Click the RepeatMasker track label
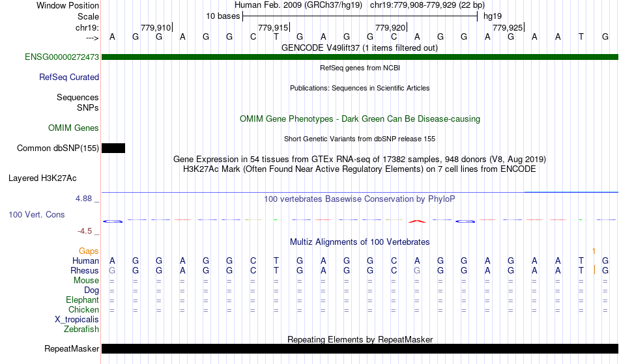The height and width of the screenshot is (364, 619). (x=72, y=348)
